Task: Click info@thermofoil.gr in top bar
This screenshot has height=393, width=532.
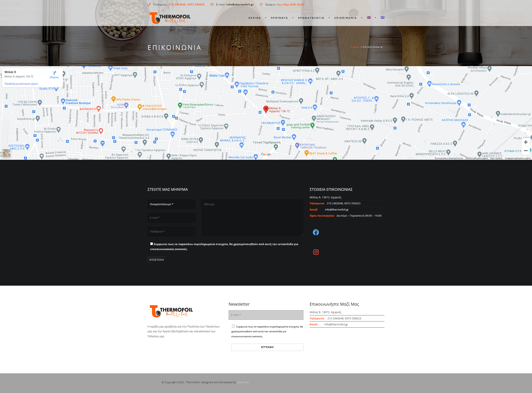Action: (x=240, y=5)
